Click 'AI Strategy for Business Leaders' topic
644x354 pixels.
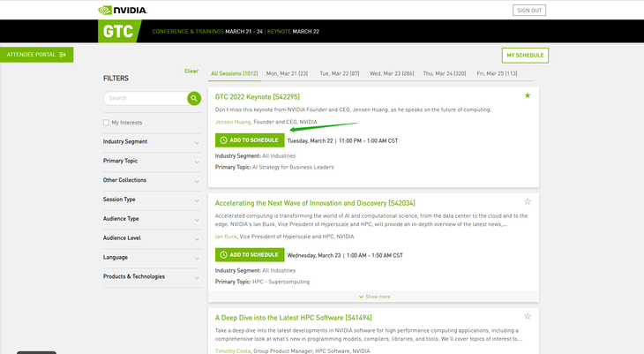(x=293, y=168)
